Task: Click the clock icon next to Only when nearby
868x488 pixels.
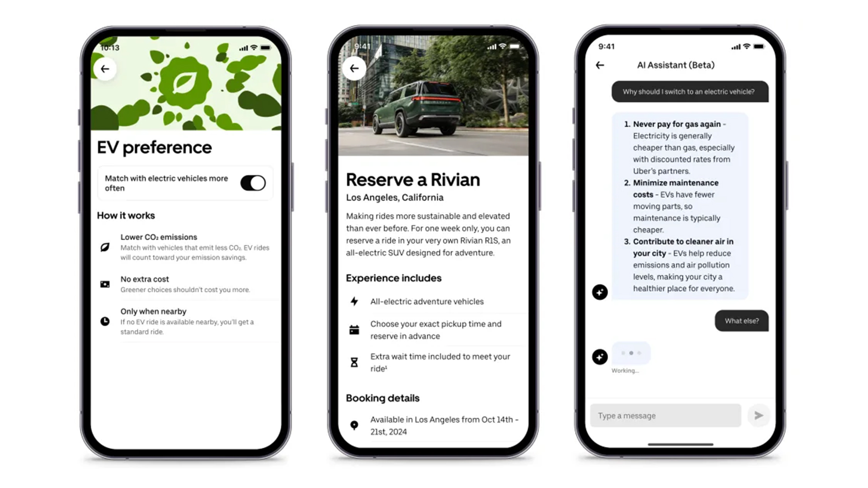Action: tap(104, 320)
